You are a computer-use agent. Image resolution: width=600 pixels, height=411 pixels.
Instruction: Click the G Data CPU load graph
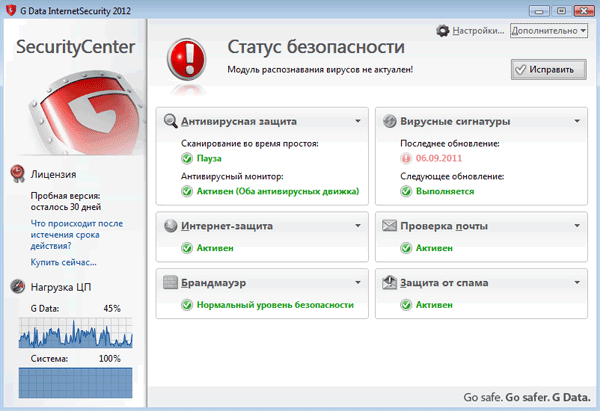pyautogui.click(x=76, y=333)
